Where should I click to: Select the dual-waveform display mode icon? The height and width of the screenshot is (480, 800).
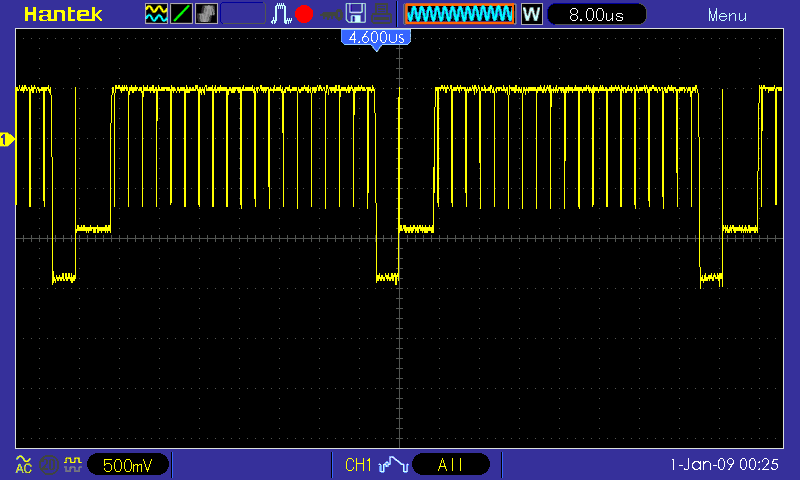[156, 14]
